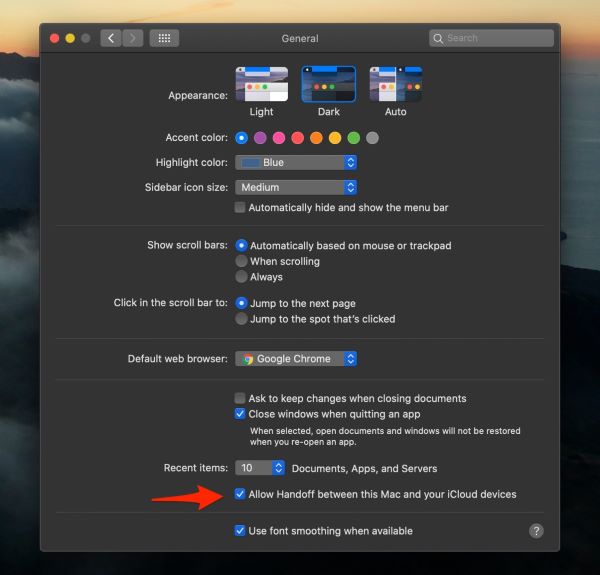Click 'When selected, open documents' note text
Screen dimensions: 600x575
coord(385,436)
